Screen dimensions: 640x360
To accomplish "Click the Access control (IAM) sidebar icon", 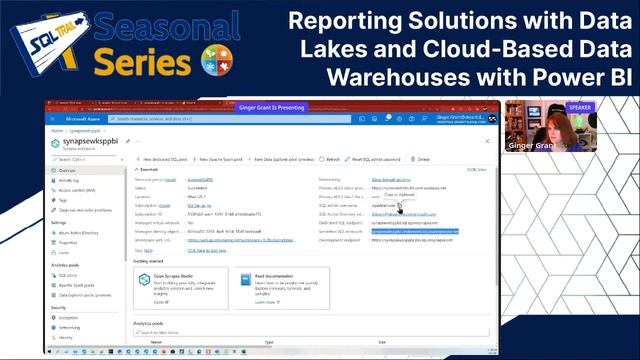I will click(x=53, y=190).
